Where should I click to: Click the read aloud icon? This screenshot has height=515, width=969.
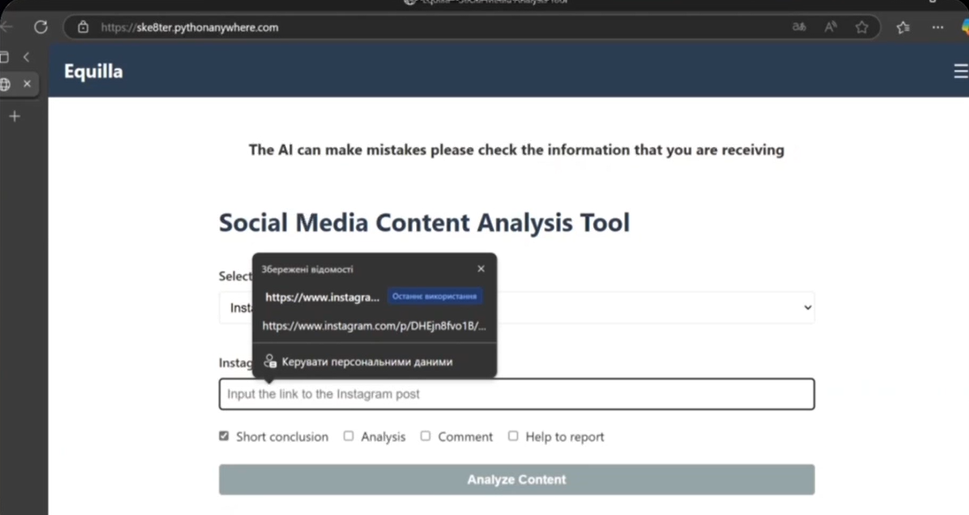coord(830,27)
